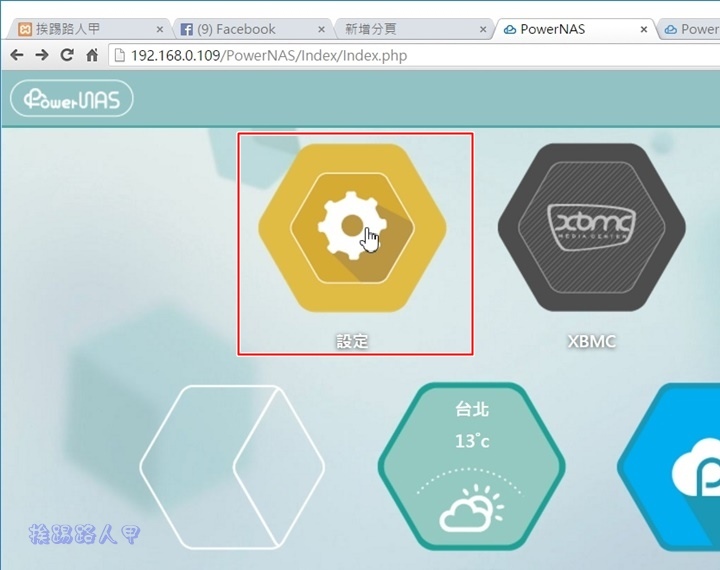Close the (9) Facebook tab

click(320, 29)
